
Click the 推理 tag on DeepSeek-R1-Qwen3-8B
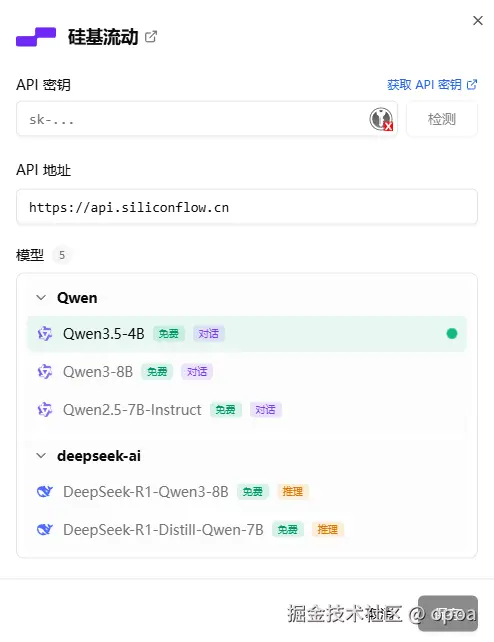pyautogui.click(x=293, y=491)
